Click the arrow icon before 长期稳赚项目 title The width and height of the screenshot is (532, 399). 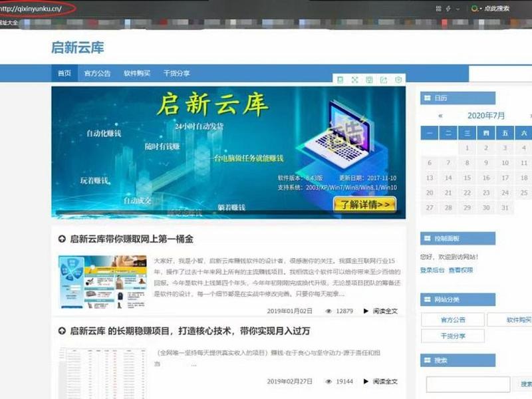point(62,331)
